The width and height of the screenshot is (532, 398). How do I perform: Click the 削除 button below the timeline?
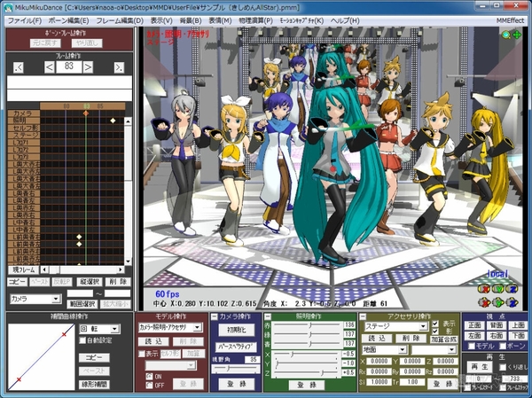[x=118, y=282]
